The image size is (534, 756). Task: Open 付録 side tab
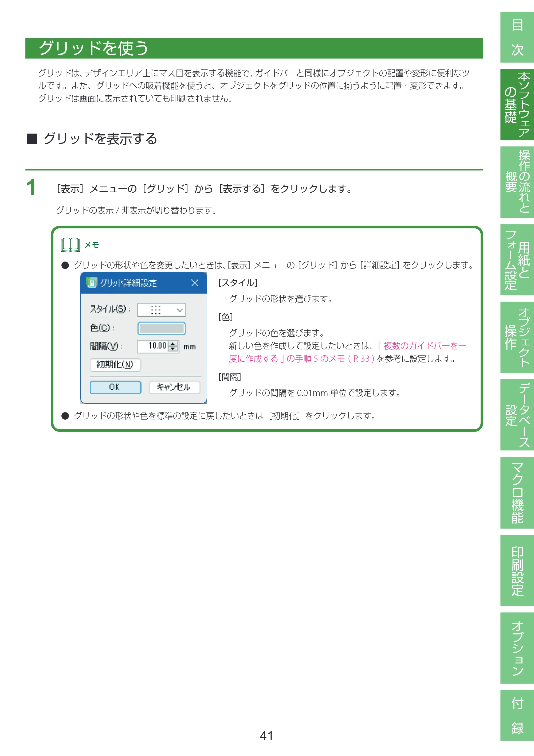(517, 715)
